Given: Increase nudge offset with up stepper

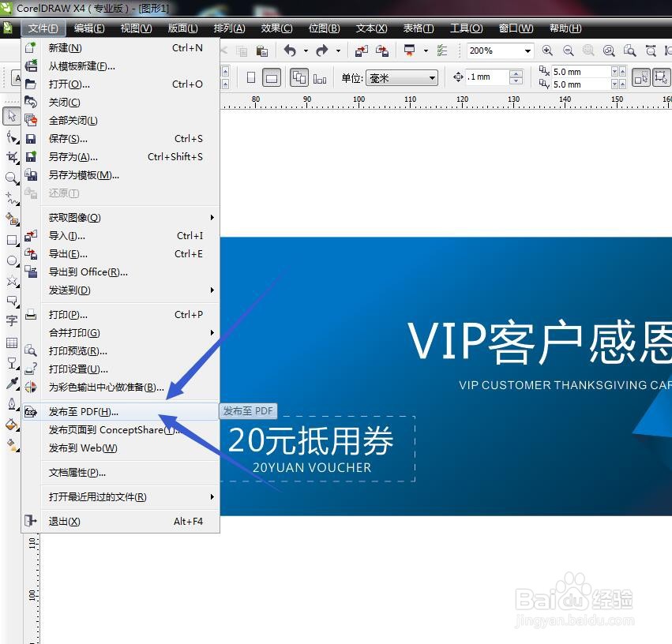Looking at the screenshot, I should pyautogui.click(x=516, y=73).
